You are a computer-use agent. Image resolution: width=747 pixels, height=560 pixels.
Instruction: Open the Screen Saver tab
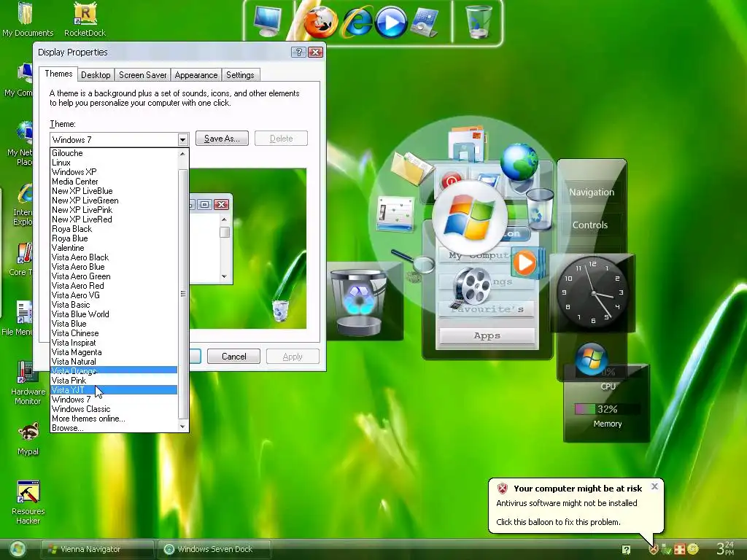point(142,75)
